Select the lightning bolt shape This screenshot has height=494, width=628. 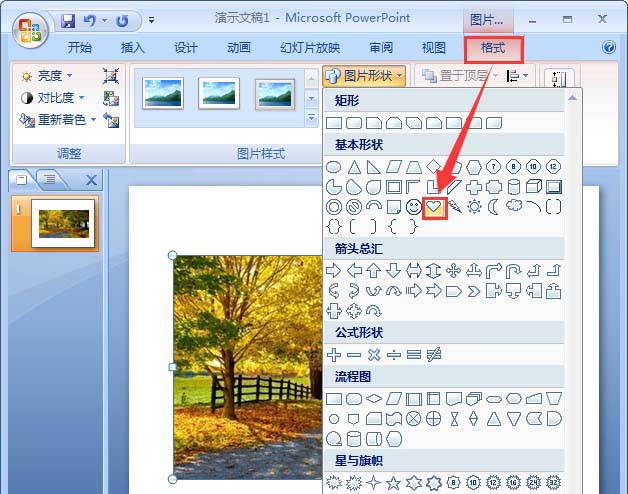click(x=454, y=207)
